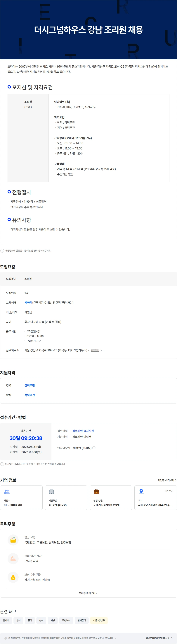
Task: Click the 근무복 지원 benefit text
Action: (31, 561)
